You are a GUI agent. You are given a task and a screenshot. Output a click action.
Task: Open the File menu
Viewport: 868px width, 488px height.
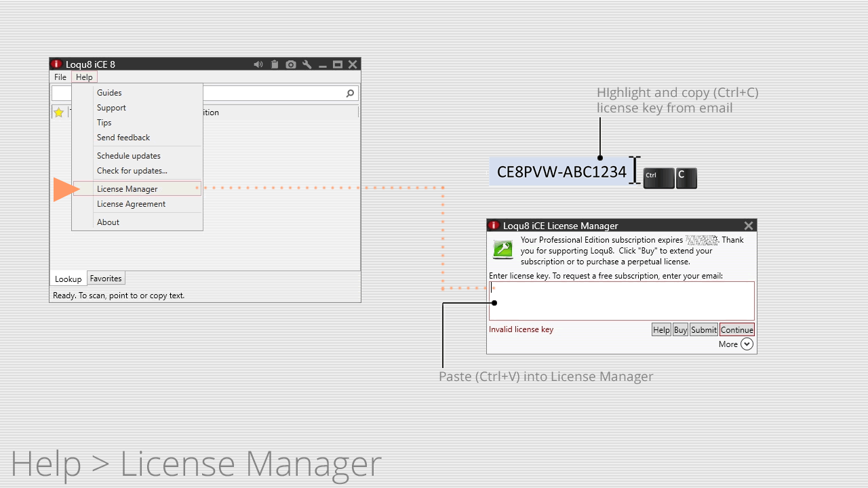point(60,77)
